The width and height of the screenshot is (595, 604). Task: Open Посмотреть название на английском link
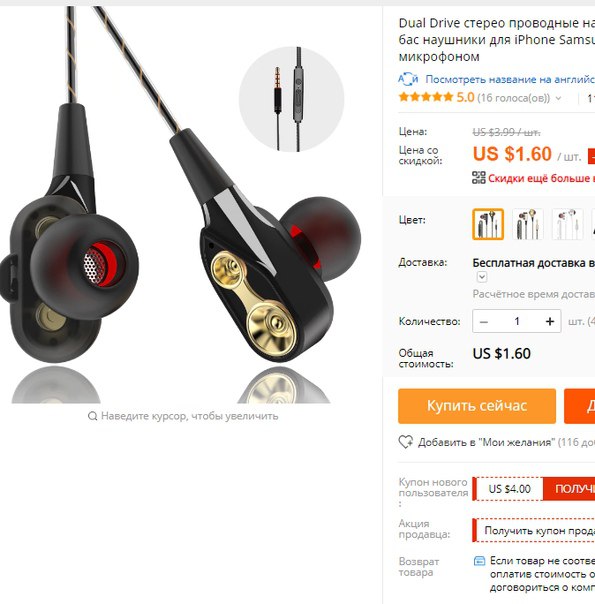[510, 79]
